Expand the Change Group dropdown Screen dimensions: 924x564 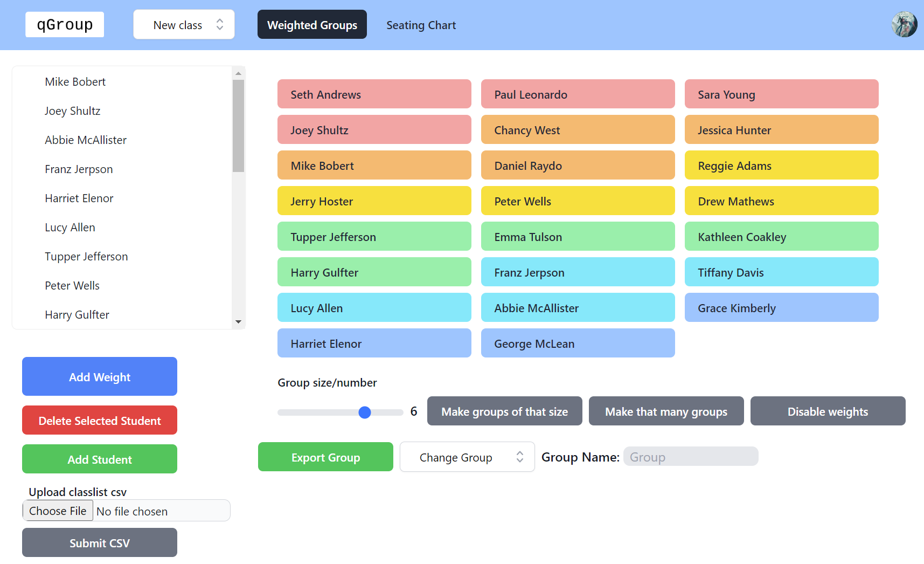(467, 457)
